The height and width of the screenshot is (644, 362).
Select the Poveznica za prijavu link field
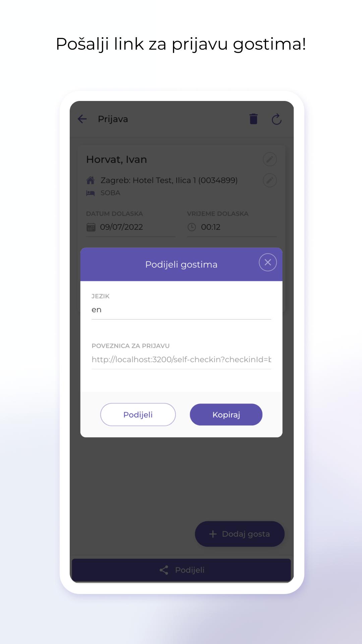[x=181, y=360]
